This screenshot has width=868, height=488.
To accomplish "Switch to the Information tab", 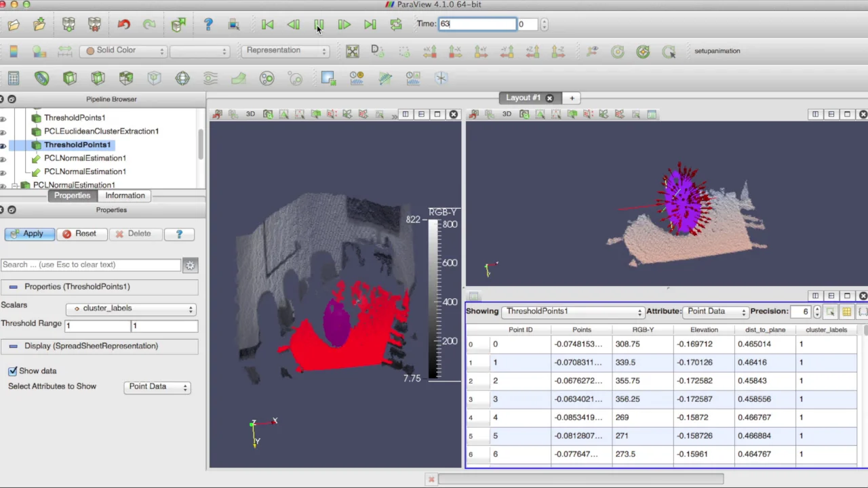I will click(125, 196).
